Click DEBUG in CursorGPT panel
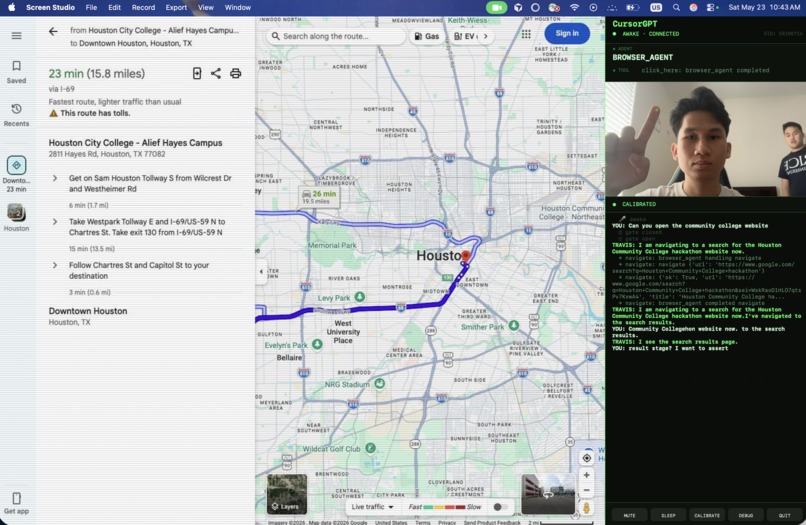This screenshot has height=525, width=806. (x=746, y=515)
